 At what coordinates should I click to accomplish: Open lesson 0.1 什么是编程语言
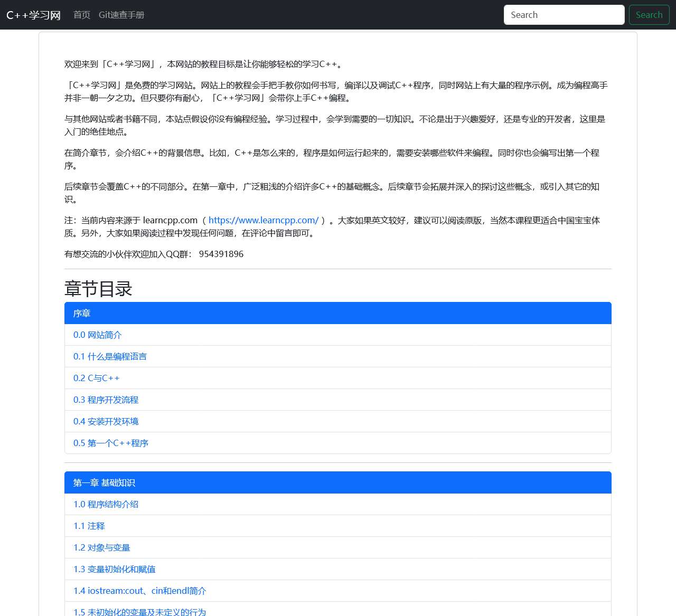click(x=109, y=356)
